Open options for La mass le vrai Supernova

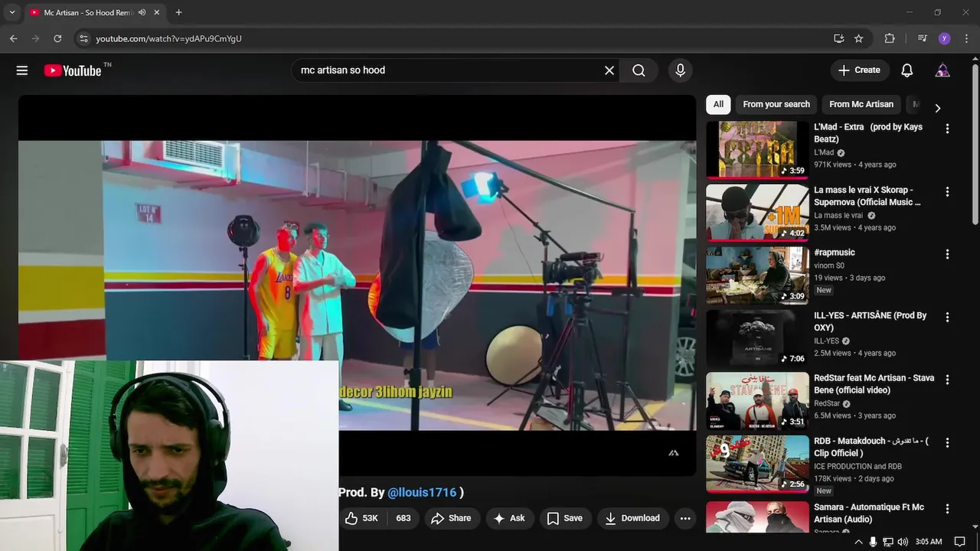947,191
